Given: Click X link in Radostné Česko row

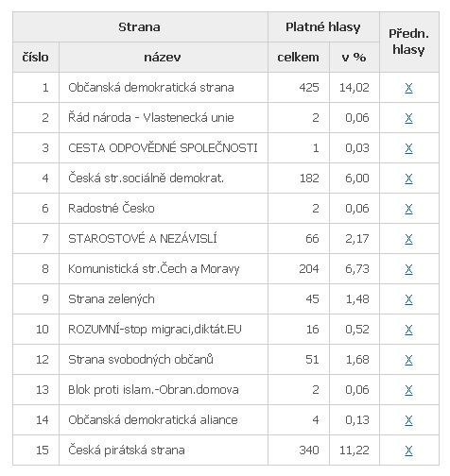Looking at the screenshot, I should [x=408, y=209].
